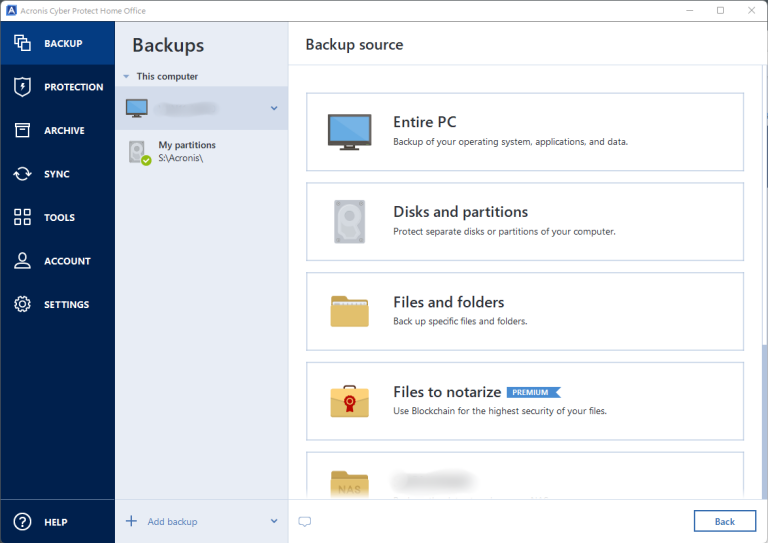The width and height of the screenshot is (769, 543).
Task: Select Files to notarize option
Action: tap(525, 401)
